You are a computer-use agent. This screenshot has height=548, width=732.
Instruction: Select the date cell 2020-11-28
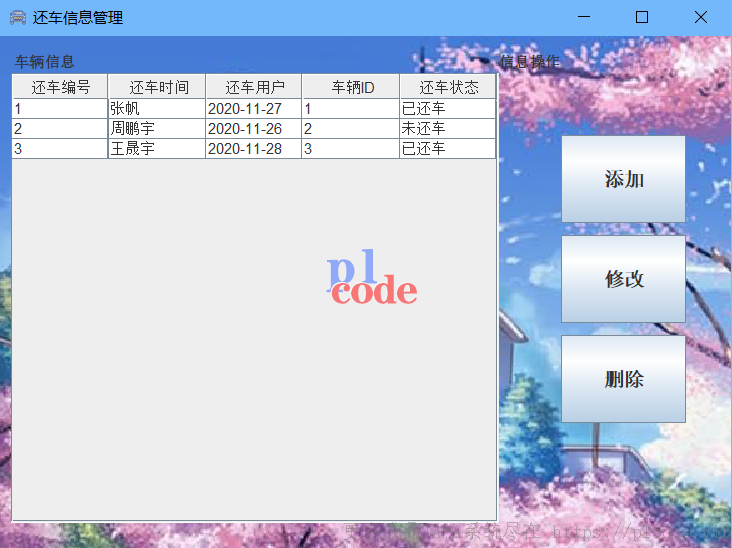coord(254,149)
